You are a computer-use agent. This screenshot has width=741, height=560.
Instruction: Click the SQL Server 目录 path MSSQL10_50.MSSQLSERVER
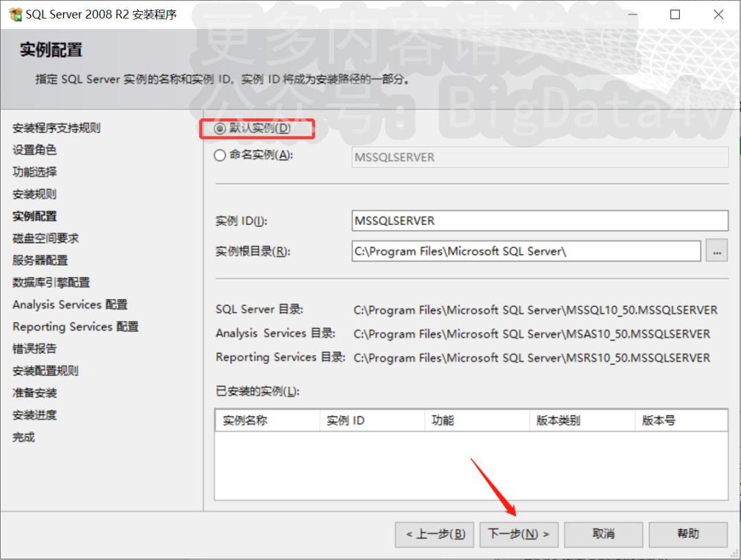point(535,310)
